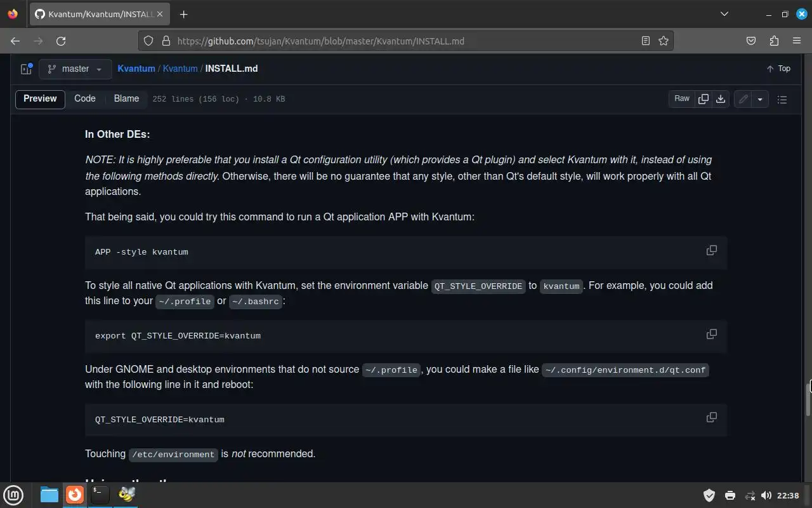Open the master branch dropdown

click(75, 69)
